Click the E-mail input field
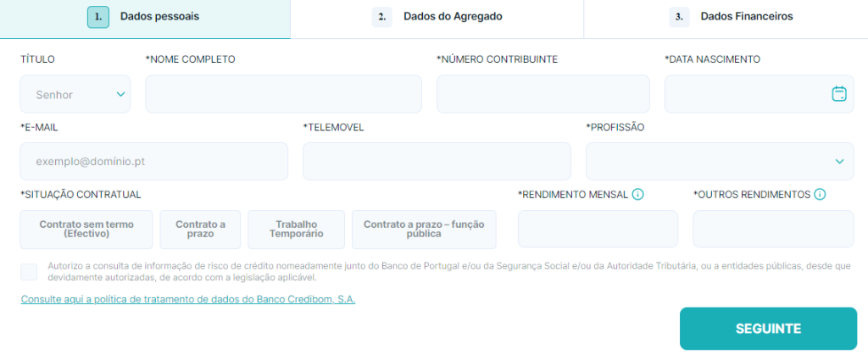Screen dimensions: 868x360 153,161
